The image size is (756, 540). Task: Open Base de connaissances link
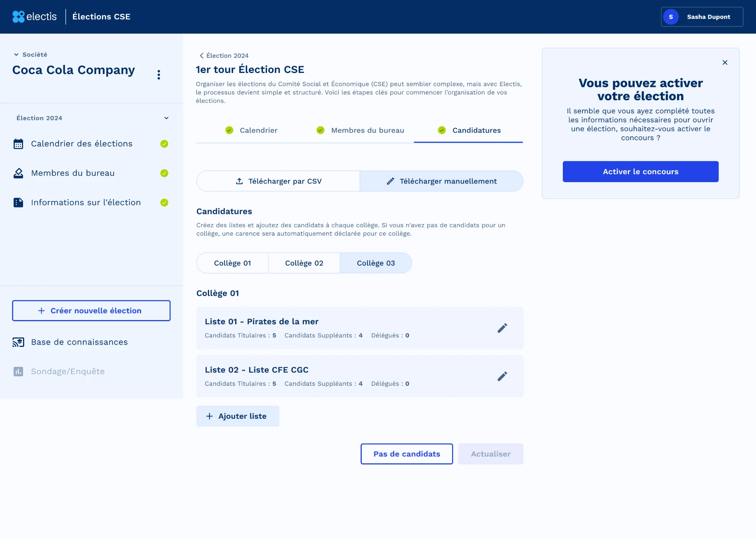pyautogui.click(x=79, y=342)
